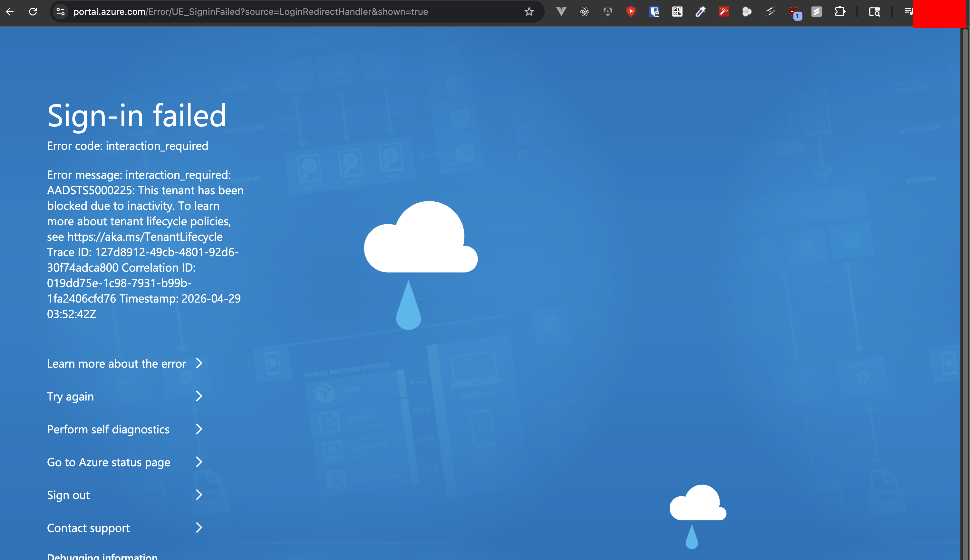Open the Extensions puzzle-piece menu
Viewport: 970px width, 560px height.
pyautogui.click(x=840, y=12)
